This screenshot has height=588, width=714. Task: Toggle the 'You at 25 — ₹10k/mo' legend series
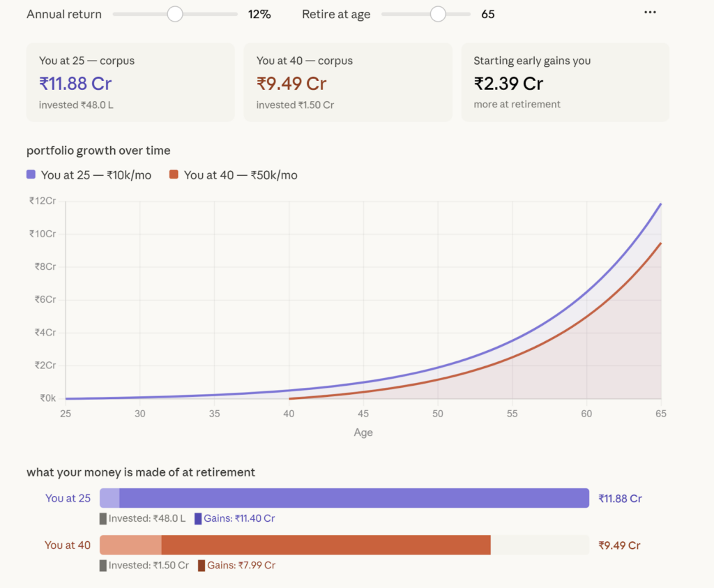(96, 175)
